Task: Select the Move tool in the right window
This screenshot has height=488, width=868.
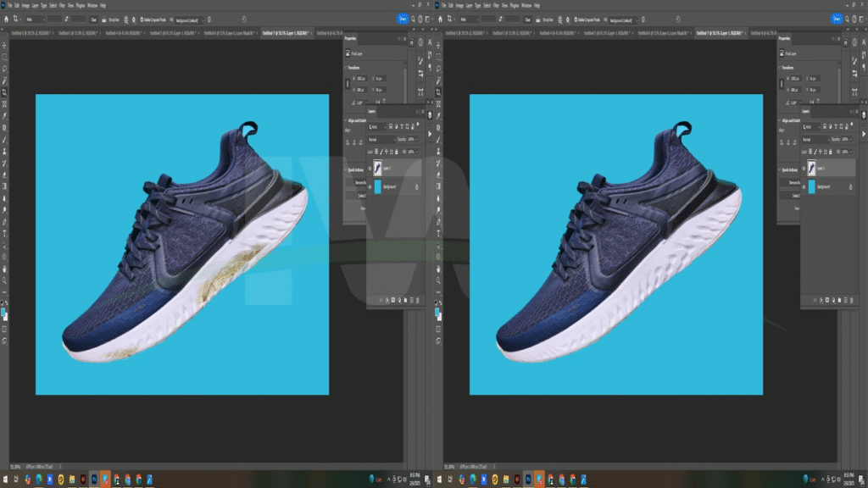Action: (x=439, y=46)
